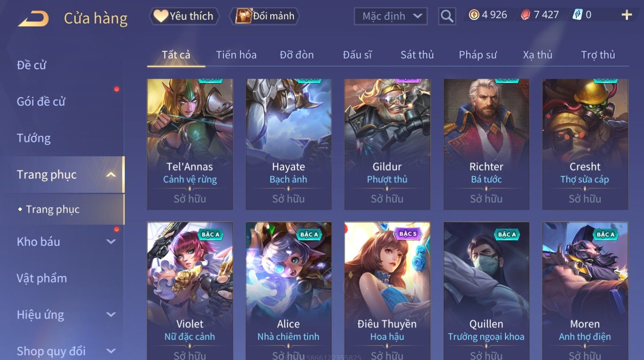Collapse the Trang phục sidebar section
This screenshot has height=360, width=644.
pos(111,174)
